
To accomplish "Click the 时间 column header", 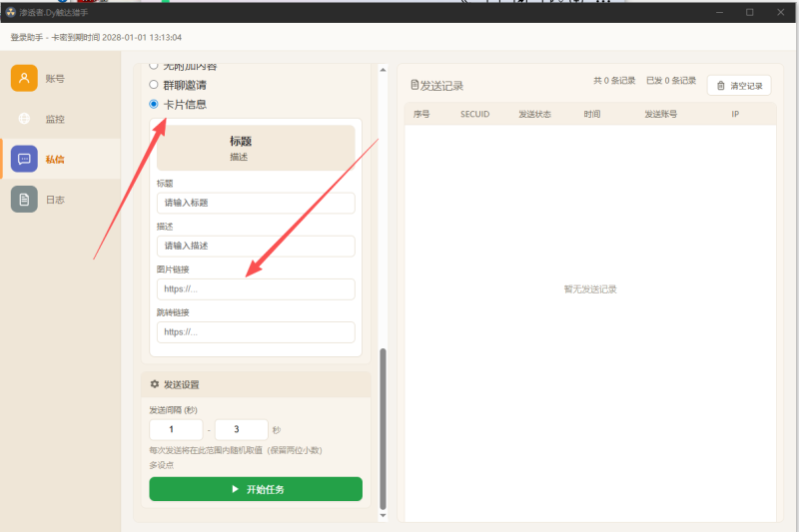I will coord(592,114).
